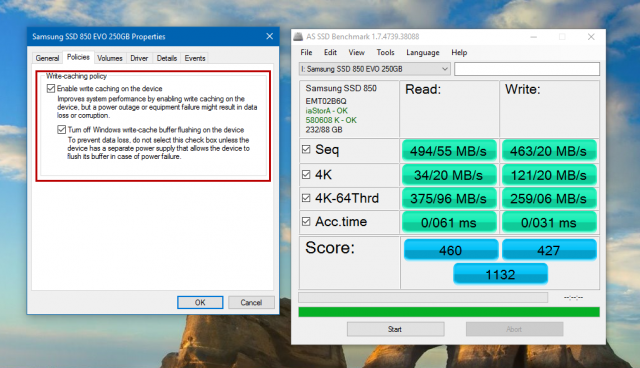This screenshot has height=368, width=640.
Task: Close the AS SSD Benchmark window
Action: (591, 37)
